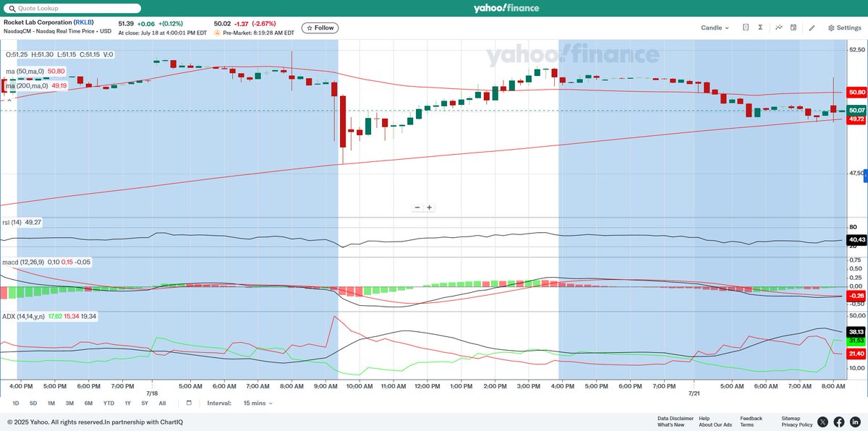Image resolution: width=868 pixels, height=431 pixels.
Task: Select the 5D range
Action: coord(33,403)
